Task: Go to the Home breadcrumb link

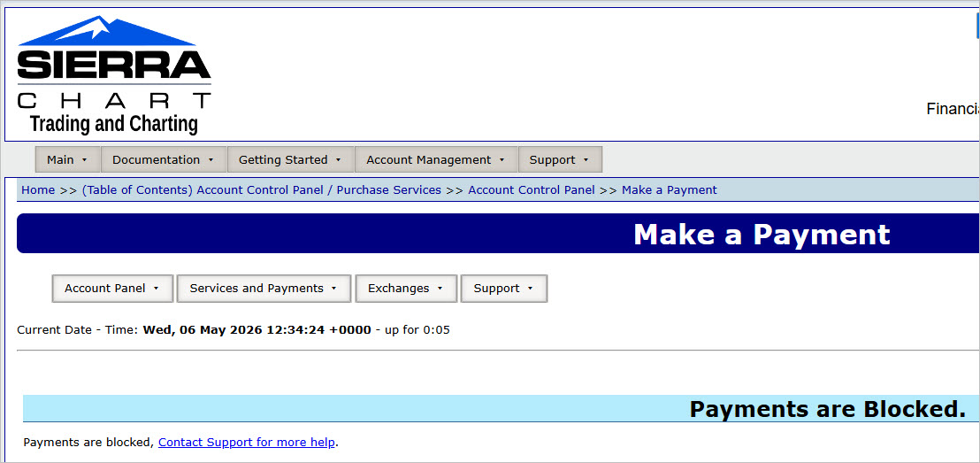Action: 38,190
